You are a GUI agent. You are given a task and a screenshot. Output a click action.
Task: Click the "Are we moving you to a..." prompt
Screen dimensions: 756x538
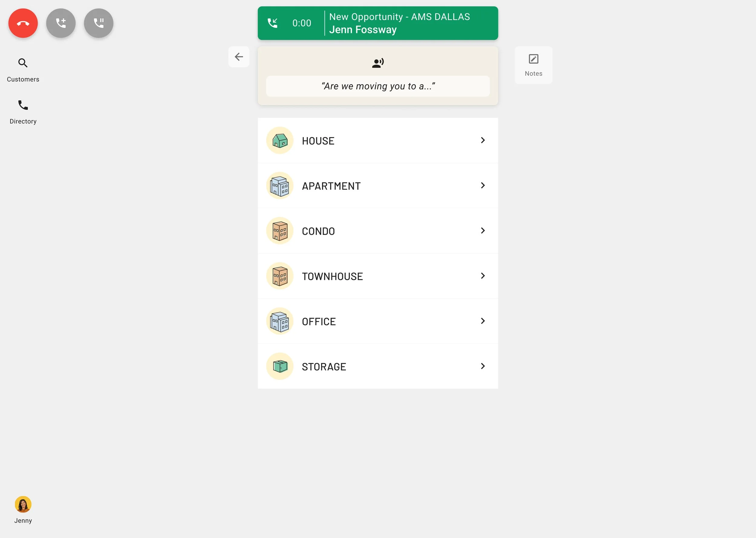click(378, 86)
